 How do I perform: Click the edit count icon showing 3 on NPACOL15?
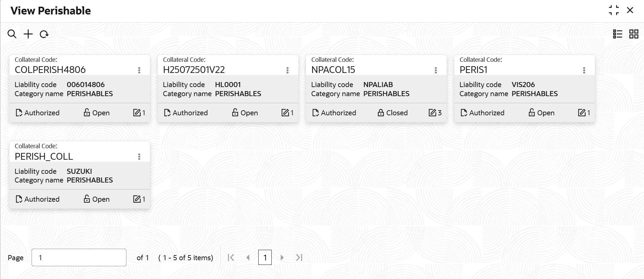[433, 113]
